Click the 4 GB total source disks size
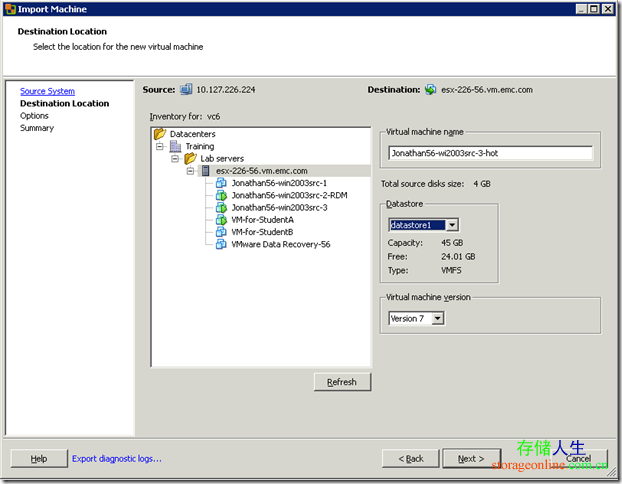 click(x=482, y=184)
